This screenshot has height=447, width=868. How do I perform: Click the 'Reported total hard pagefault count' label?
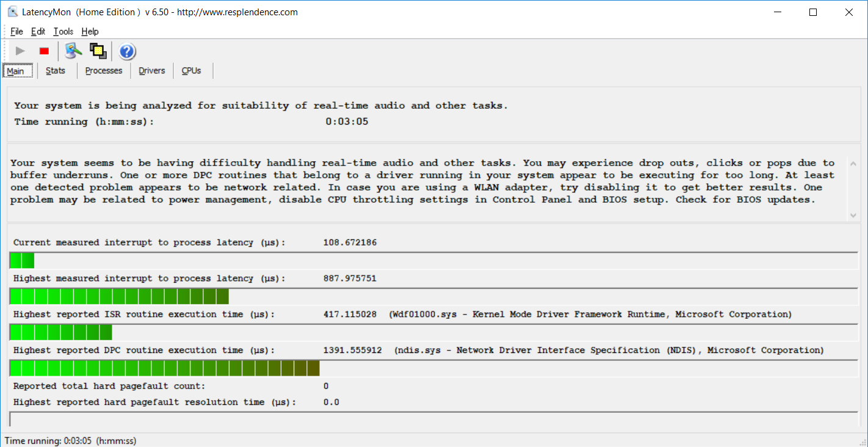(109, 386)
